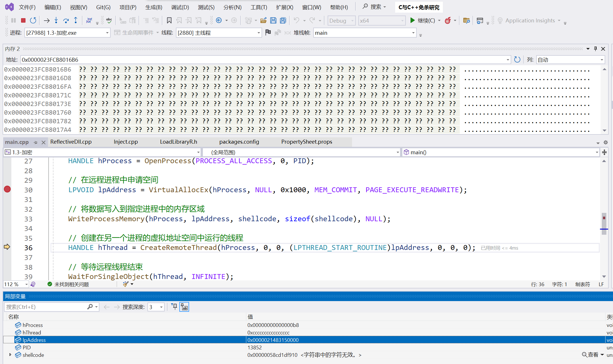Pin the 内存 2 window

point(595,49)
